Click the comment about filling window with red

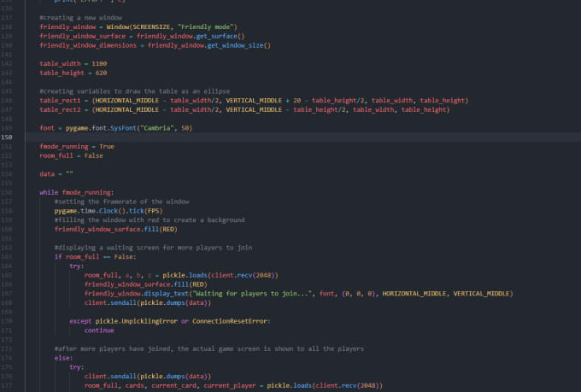[150, 220]
